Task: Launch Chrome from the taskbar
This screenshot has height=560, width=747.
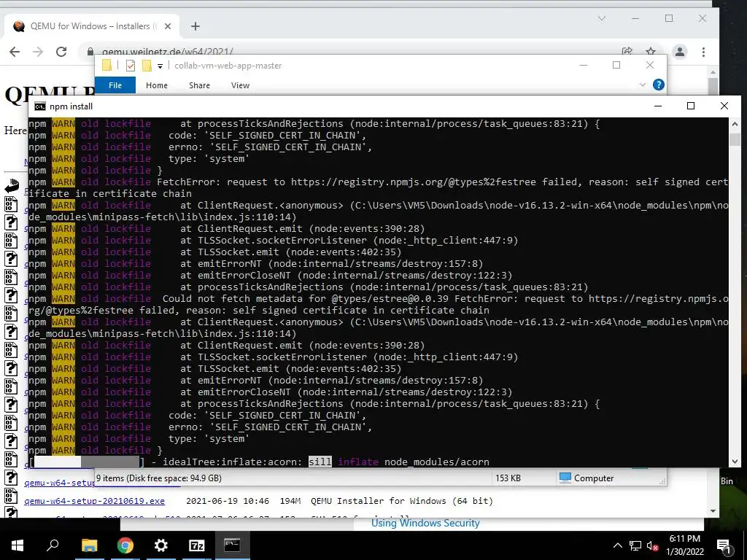Action: (x=125, y=545)
